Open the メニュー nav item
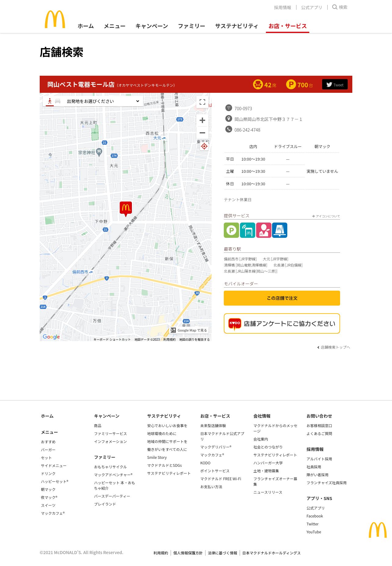Screen dimensions: 392x566 (x=114, y=26)
